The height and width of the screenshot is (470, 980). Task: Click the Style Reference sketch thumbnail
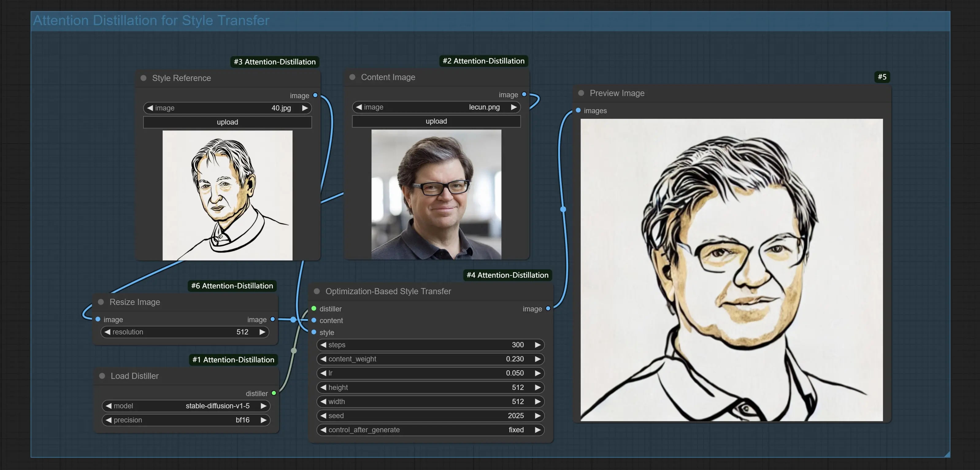pyautogui.click(x=228, y=196)
